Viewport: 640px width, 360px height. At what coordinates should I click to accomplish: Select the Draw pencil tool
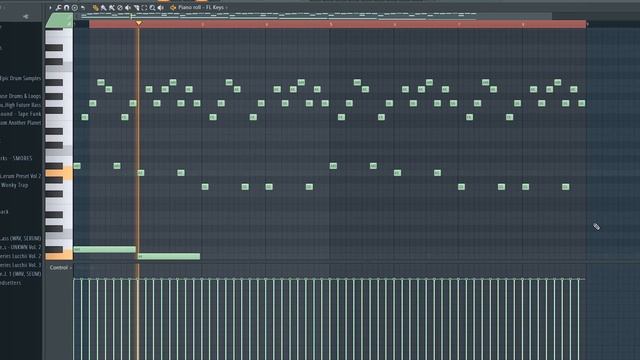96,7
